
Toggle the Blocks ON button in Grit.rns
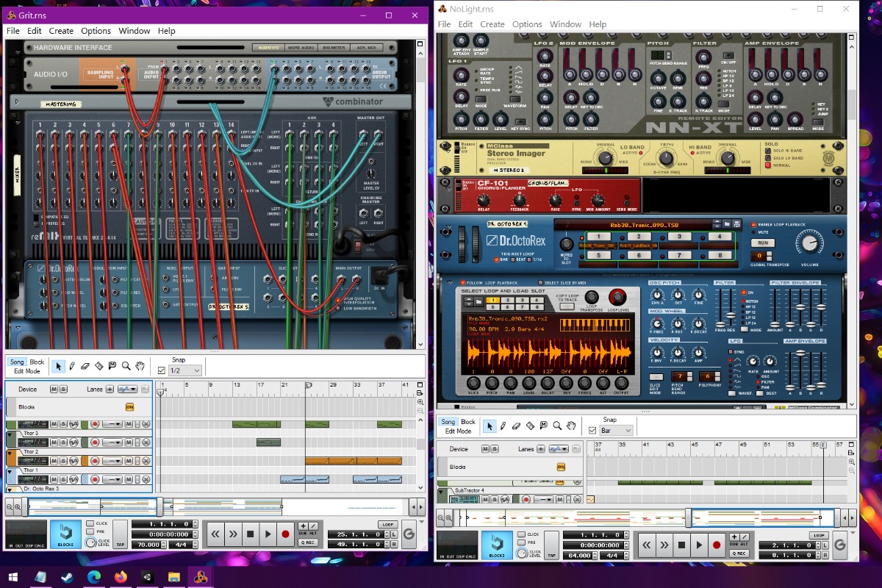[x=129, y=406]
